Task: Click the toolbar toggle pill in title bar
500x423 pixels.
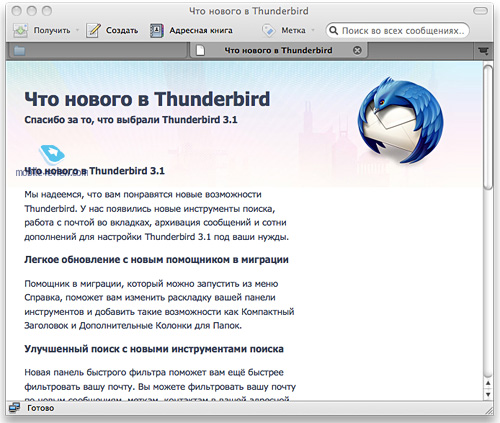Action: (x=480, y=11)
